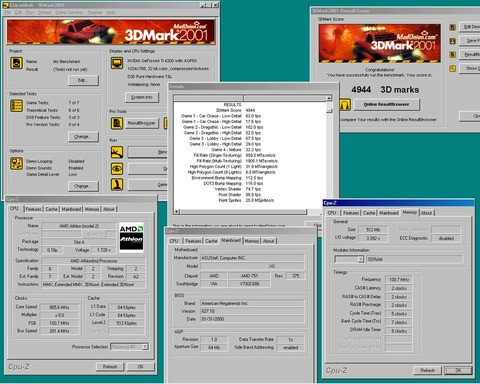Open the File menu in 3DMark2001
Image resolution: width=480 pixels, height=384 pixels.
coord(7,12)
